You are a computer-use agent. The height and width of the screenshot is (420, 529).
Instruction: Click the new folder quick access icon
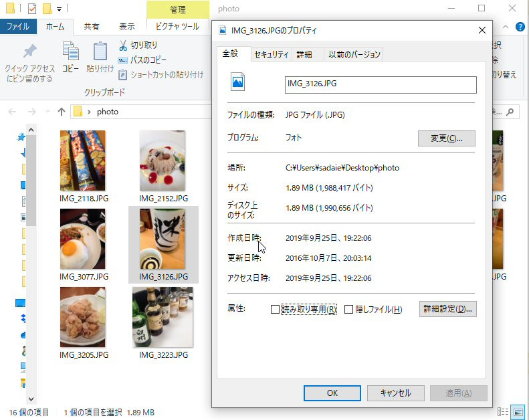tap(47, 9)
